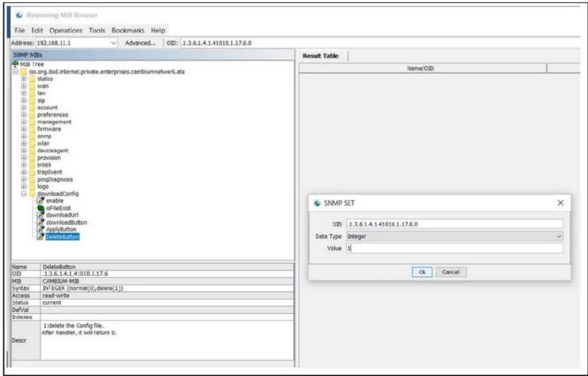Image resolution: width=588 pixels, height=376 pixels.
Task: Expand the tr069 folder
Action: 24,165
